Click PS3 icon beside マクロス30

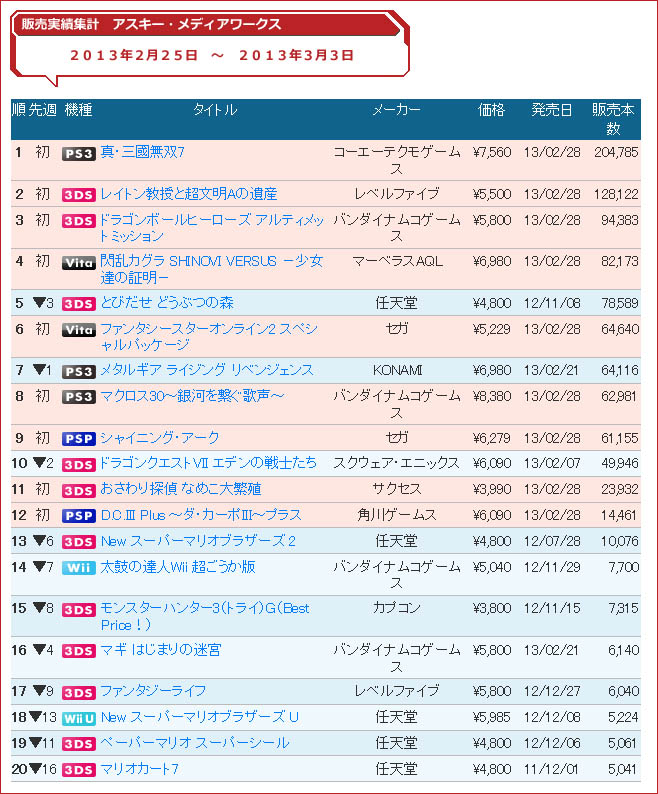[x=79, y=397]
